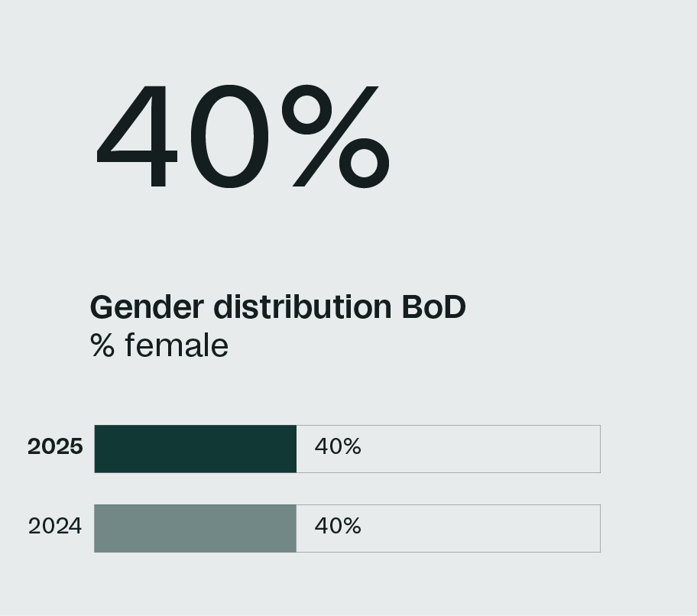Click the bold 2025 year label
Screen dimensions: 697x616
55,447
